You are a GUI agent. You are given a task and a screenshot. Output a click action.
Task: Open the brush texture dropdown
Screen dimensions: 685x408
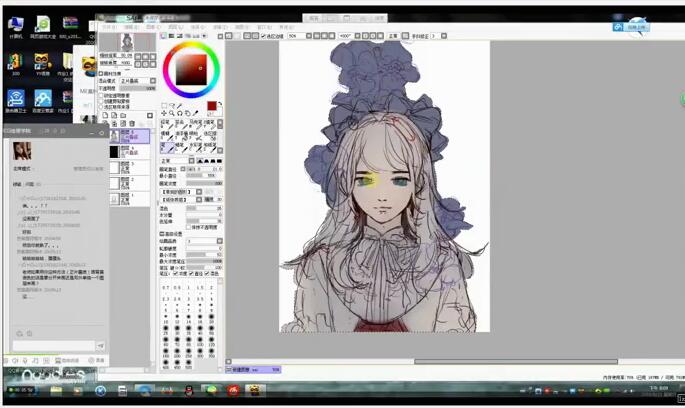pyautogui.click(x=199, y=199)
